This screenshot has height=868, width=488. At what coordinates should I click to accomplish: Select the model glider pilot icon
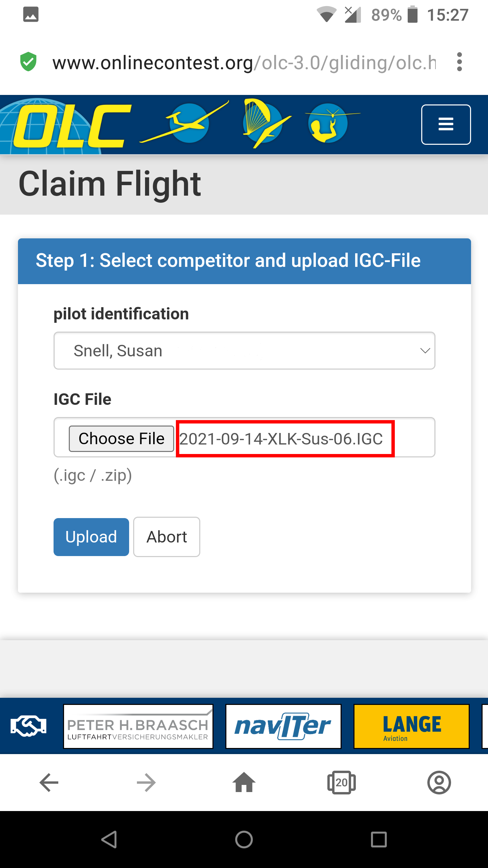(328, 123)
